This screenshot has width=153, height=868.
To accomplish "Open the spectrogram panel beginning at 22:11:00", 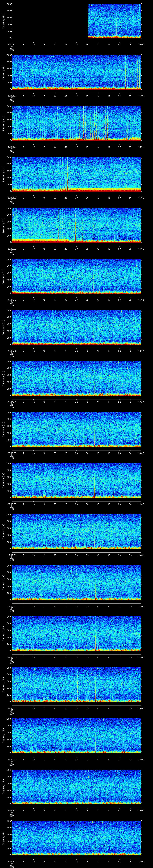I will point(77,123).
